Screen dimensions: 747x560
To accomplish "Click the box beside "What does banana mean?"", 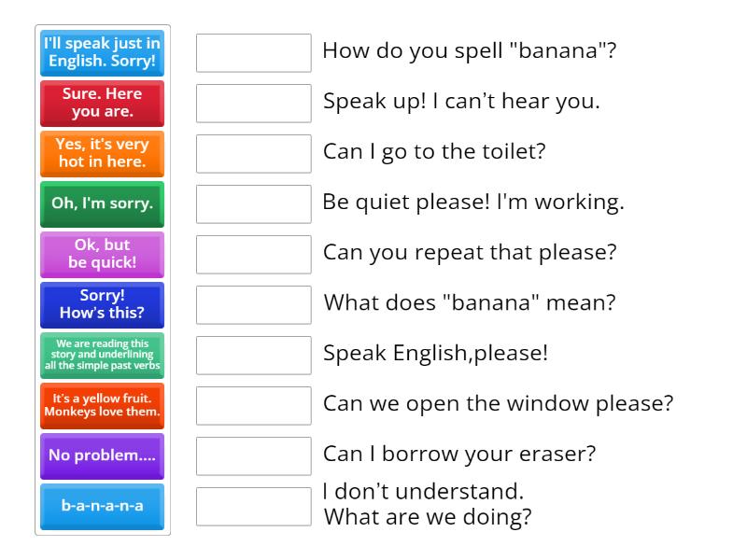I will [x=253, y=304].
